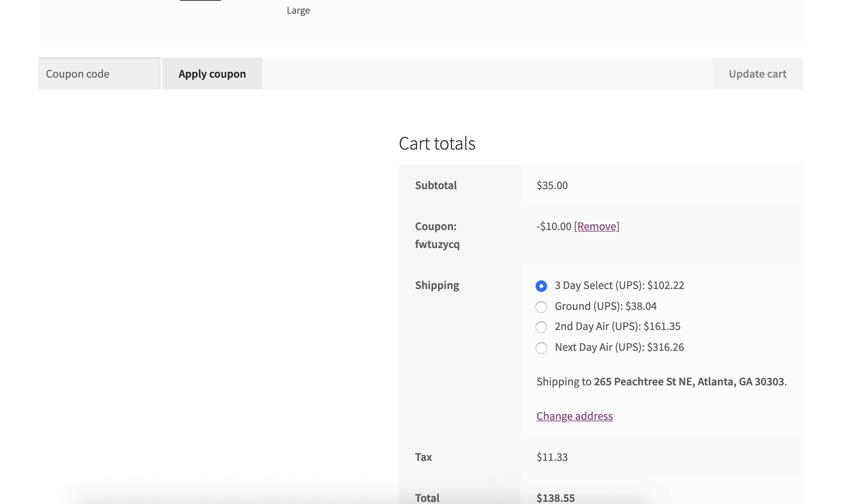Click the Coupon code input field
This screenshot has width=854, height=504.
tap(100, 74)
